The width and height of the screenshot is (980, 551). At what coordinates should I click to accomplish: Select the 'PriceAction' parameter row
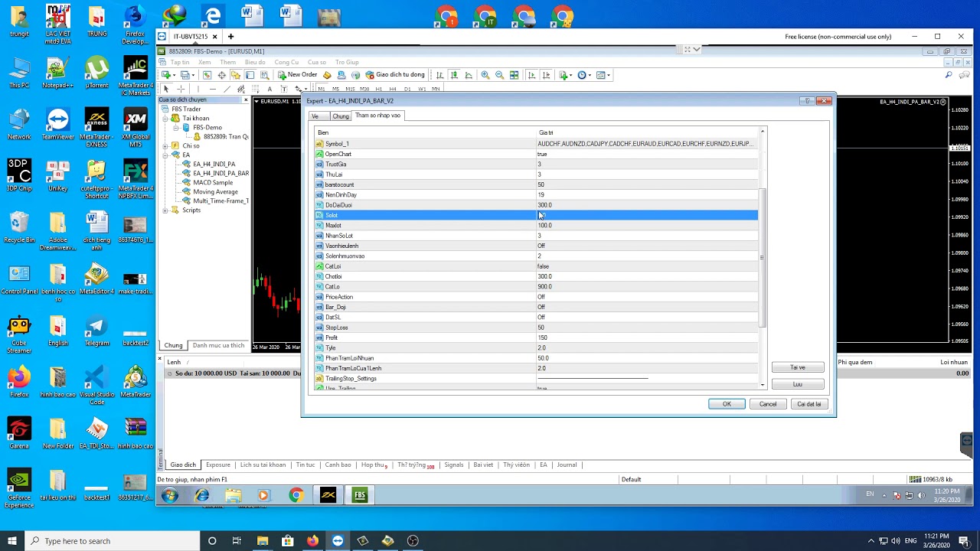coord(536,297)
